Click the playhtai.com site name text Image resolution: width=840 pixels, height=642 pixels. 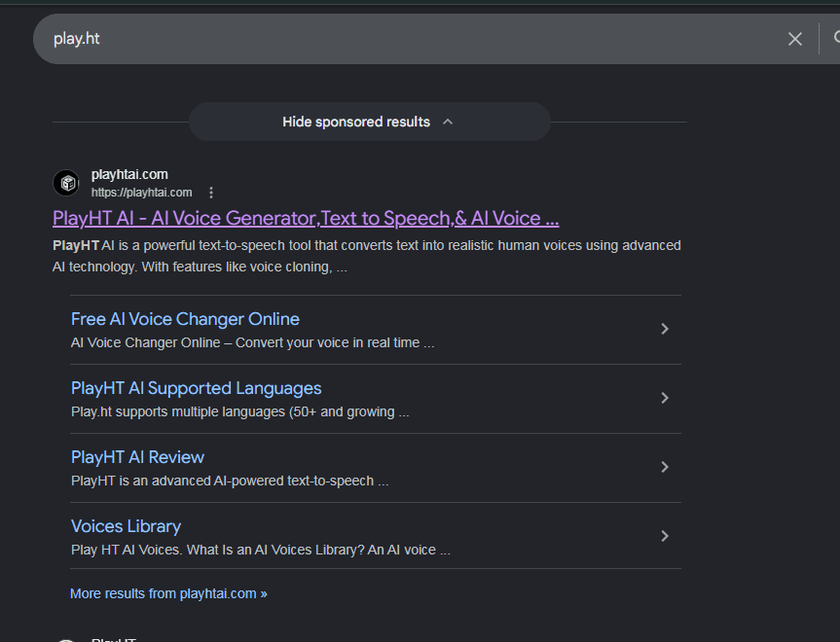(x=129, y=174)
